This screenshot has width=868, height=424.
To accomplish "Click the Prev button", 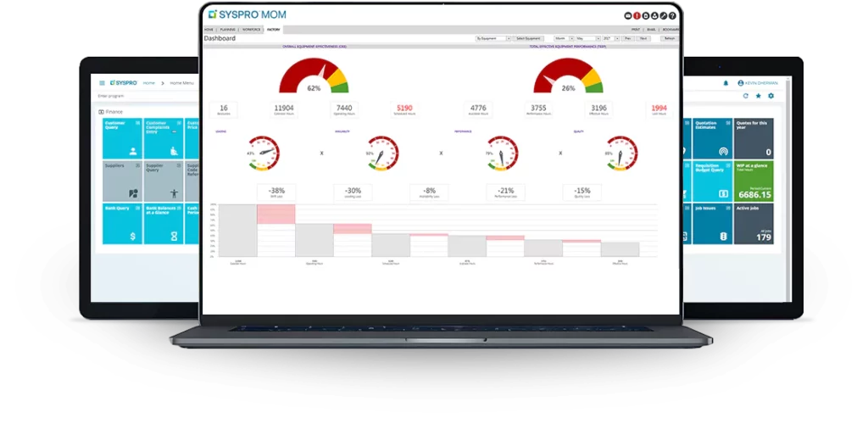I will (x=627, y=39).
